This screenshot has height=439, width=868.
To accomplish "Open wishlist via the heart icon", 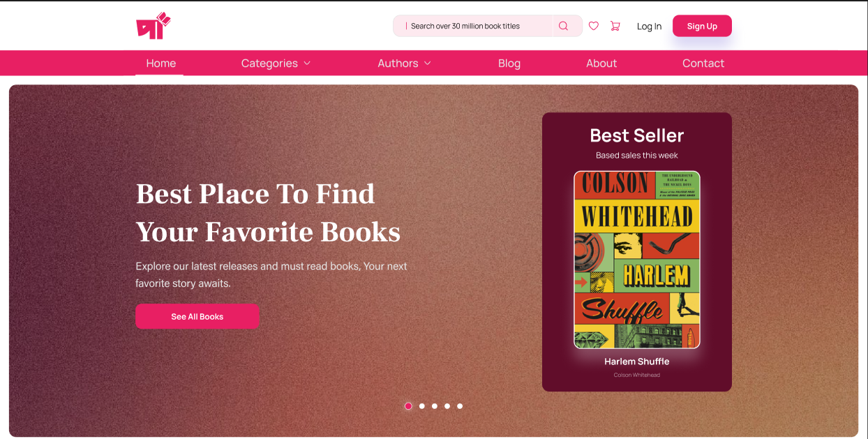I will pos(594,26).
